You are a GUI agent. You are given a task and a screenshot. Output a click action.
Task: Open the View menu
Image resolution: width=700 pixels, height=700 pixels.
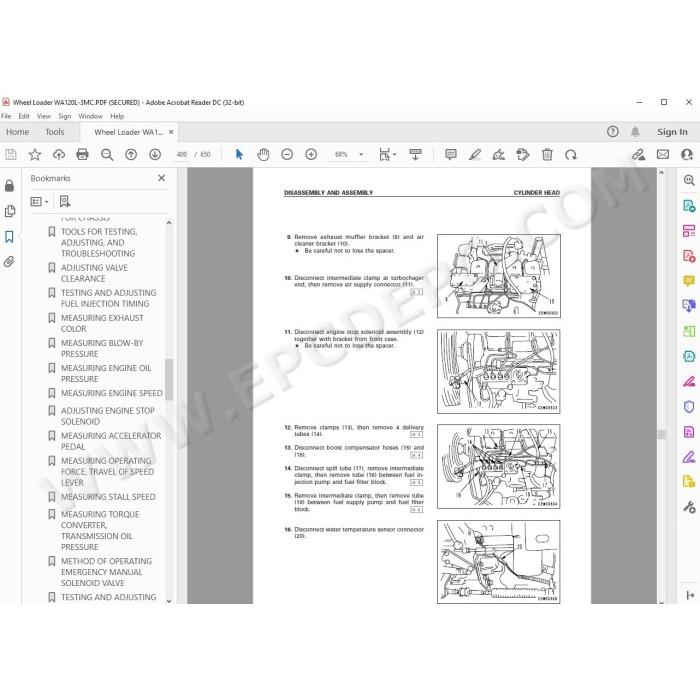pyautogui.click(x=44, y=116)
